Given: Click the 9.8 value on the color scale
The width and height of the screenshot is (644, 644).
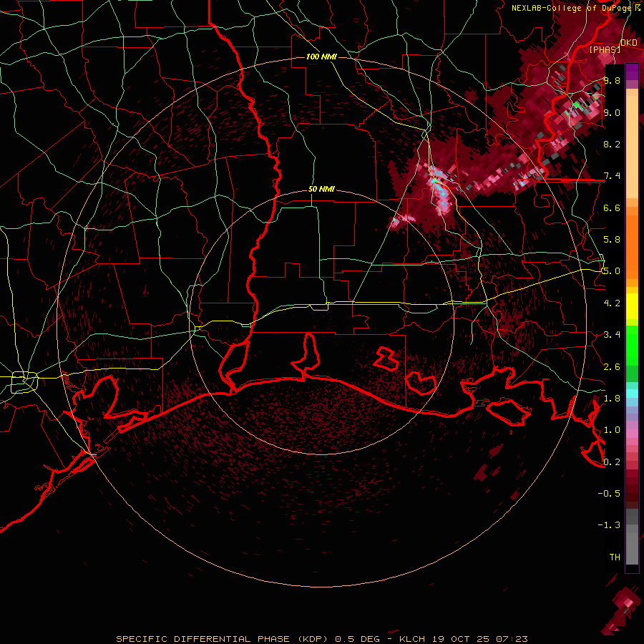Looking at the screenshot, I should [x=612, y=80].
